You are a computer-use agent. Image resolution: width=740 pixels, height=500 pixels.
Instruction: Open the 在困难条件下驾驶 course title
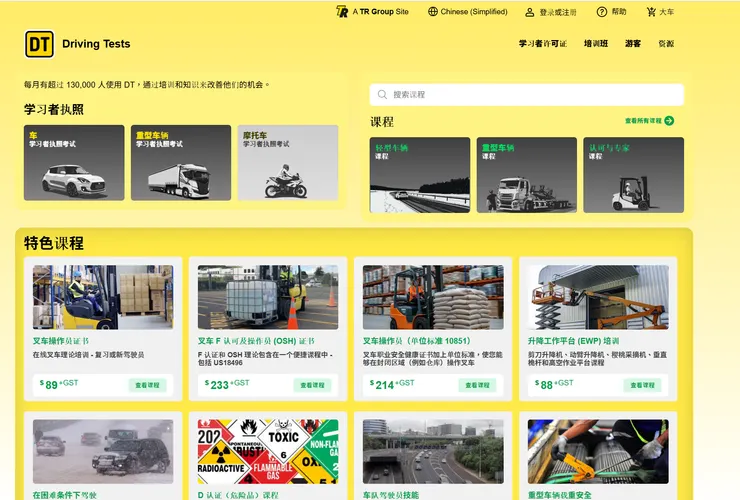65,495
